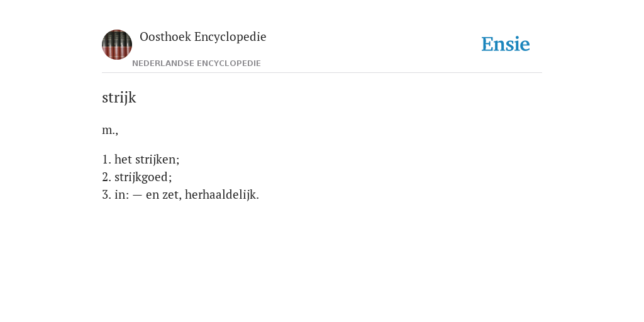Click the horizontal divider below the header
The height and width of the screenshot is (322, 644).
pyautogui.click(x=322, y=73)
